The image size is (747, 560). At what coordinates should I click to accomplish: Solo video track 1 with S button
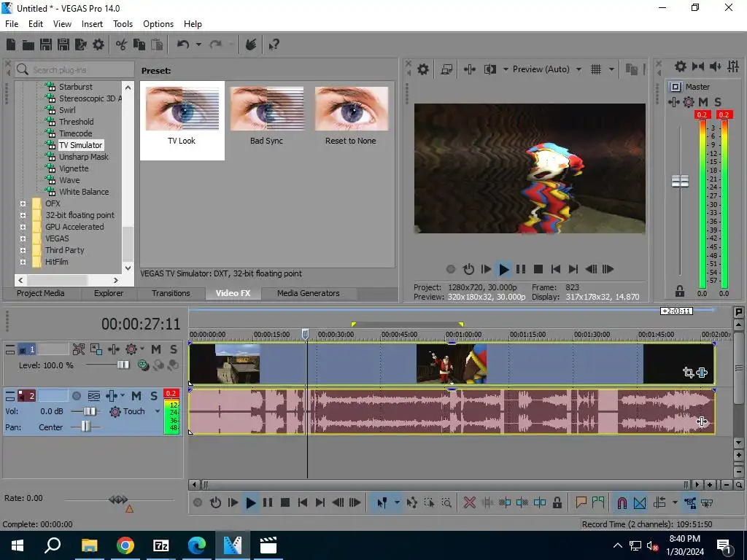pyautogui.click(x=174, y=349)
